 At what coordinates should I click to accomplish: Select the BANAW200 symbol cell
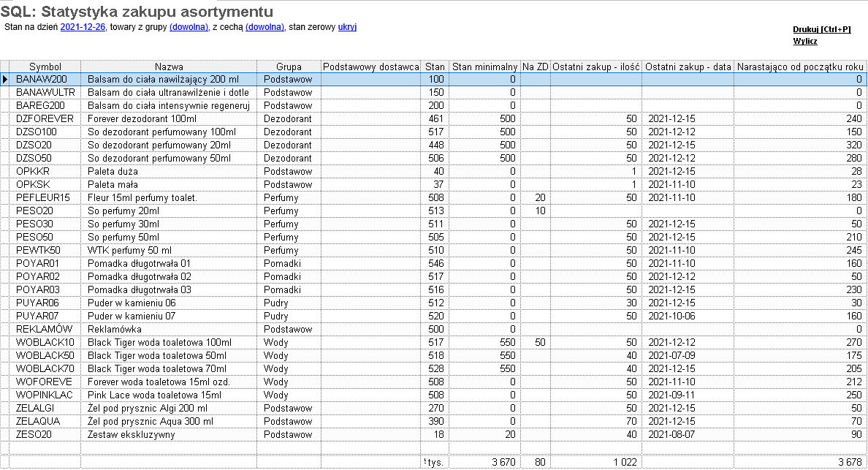pos(45,79)
